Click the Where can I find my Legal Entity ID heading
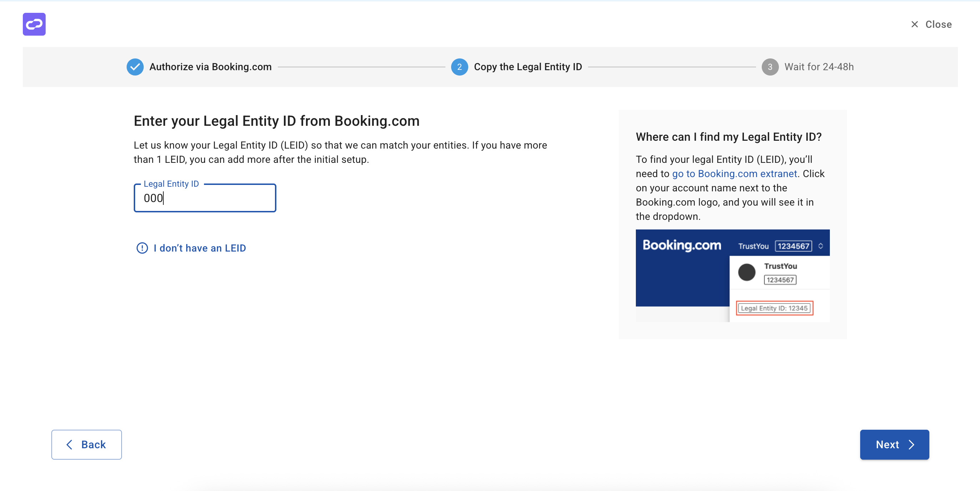 click(729, 137)
